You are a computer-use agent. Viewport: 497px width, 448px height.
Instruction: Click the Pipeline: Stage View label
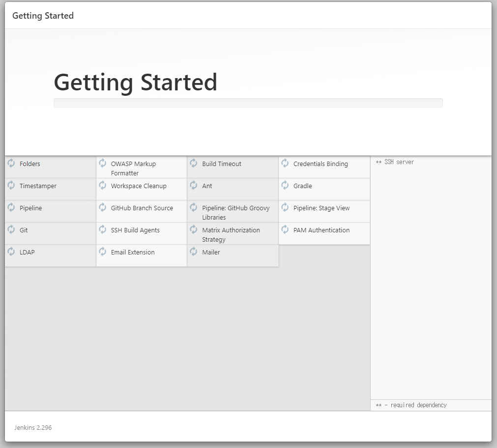point(322,208)
